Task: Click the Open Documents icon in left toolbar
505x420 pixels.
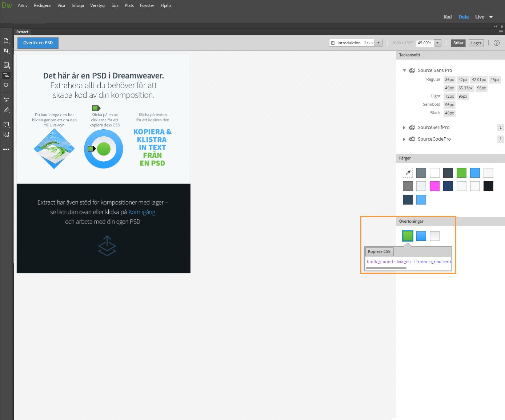Action: point(6,41)
